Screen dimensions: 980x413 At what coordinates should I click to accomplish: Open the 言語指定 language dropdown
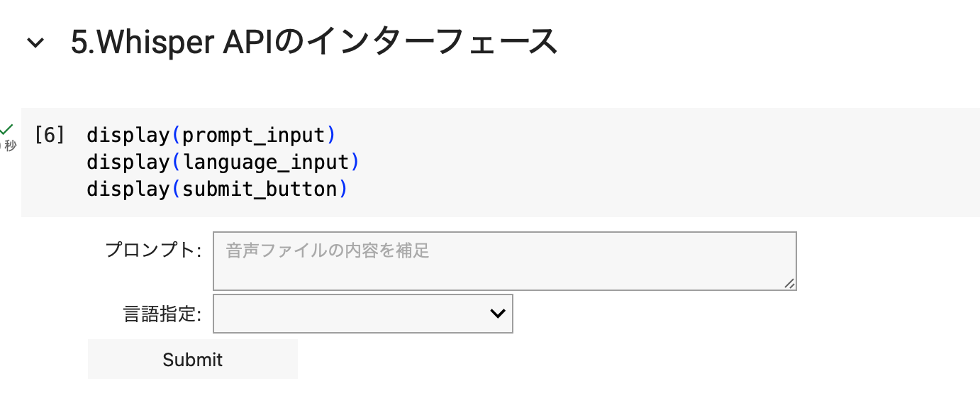point(362,314)
